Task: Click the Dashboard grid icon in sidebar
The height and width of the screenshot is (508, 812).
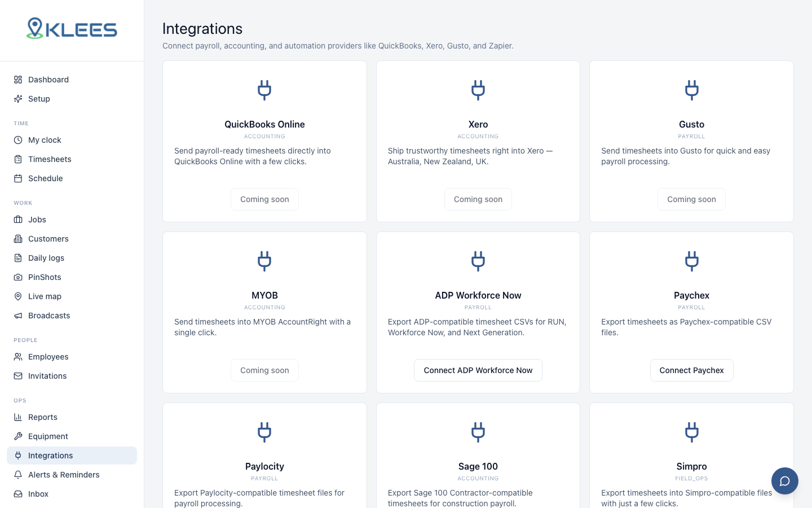Action: tap(18, 80)
